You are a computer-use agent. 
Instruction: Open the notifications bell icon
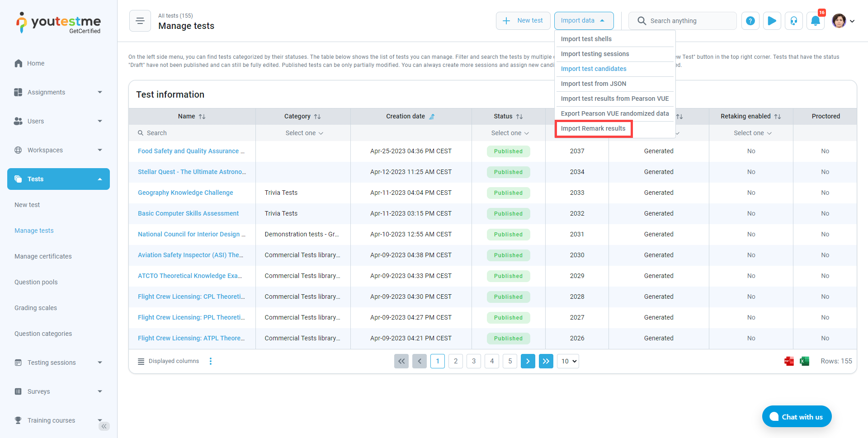click(x=815, y=21)
